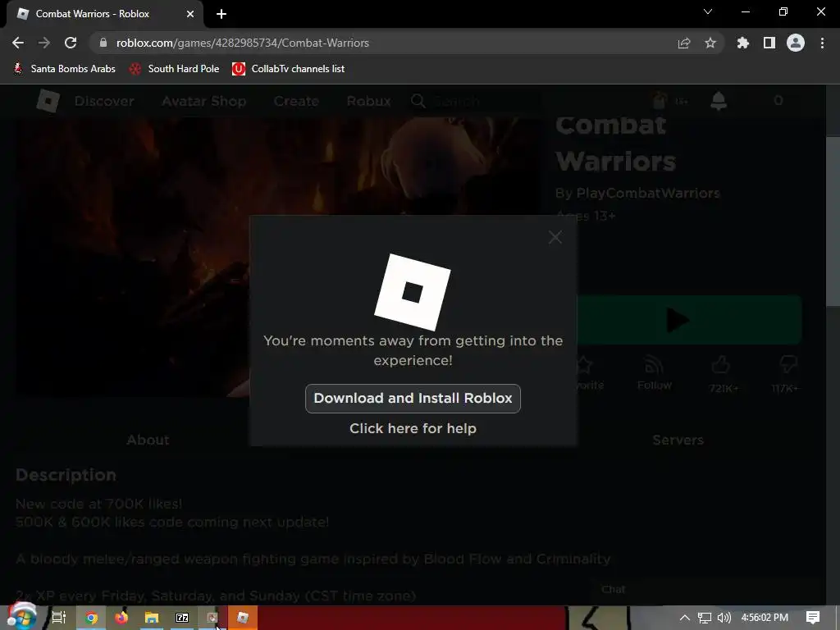Open Task View on taskbar
This screenshot has height=630, width=840.
pos(59,618)
